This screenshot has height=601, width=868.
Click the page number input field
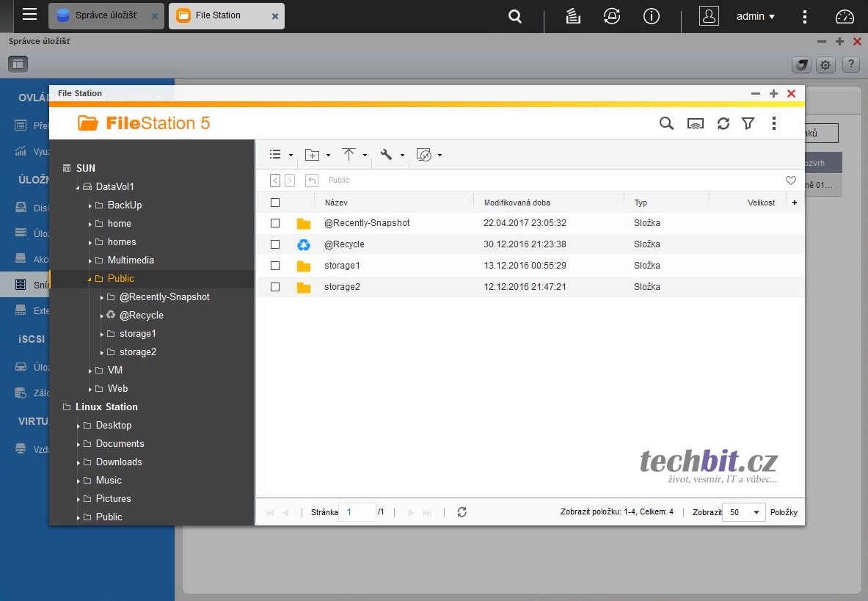point(357,512)
